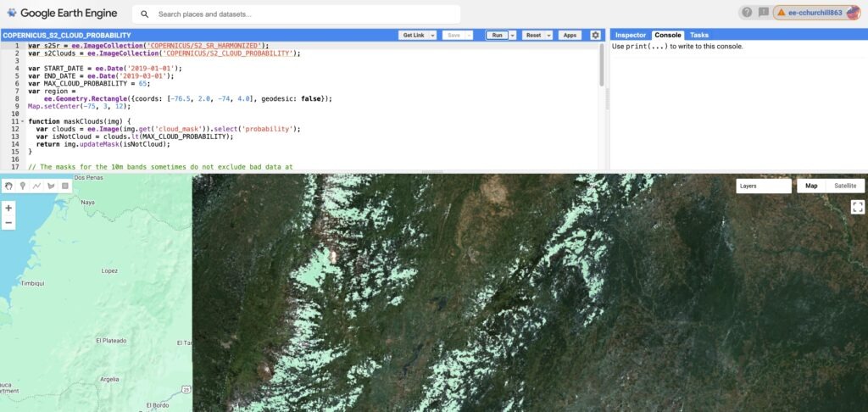Zoom in on the map
This screenshot has height=412, width=868.
[8, 208]
